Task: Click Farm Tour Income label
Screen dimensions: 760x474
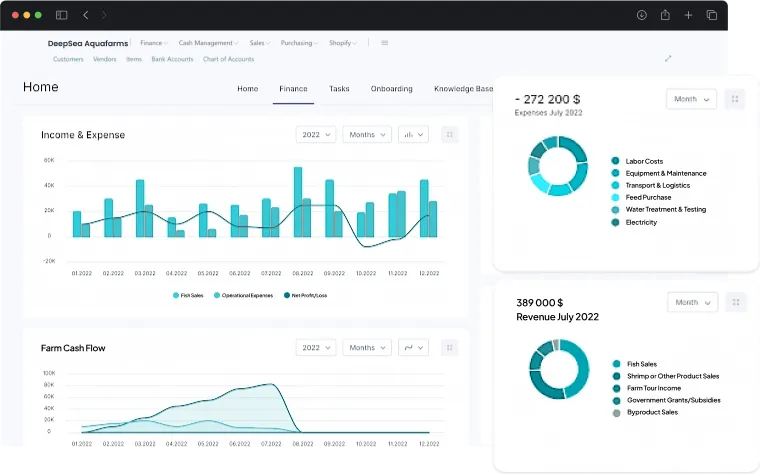Action: click(x=654, y=388)
